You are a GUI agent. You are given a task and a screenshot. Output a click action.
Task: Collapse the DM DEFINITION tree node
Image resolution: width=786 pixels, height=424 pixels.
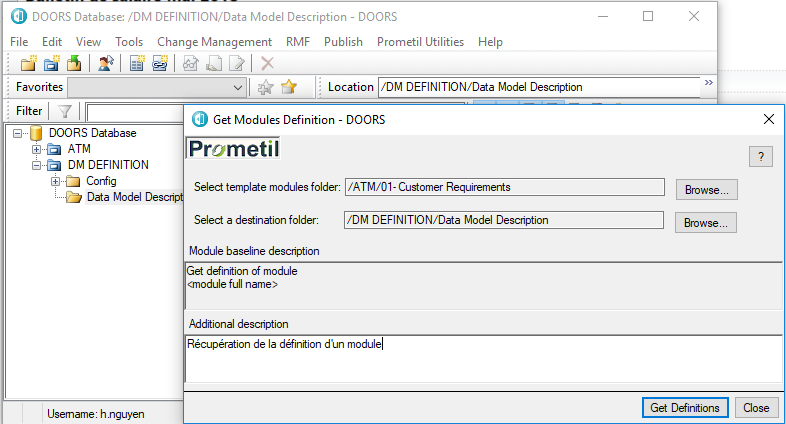36,165
